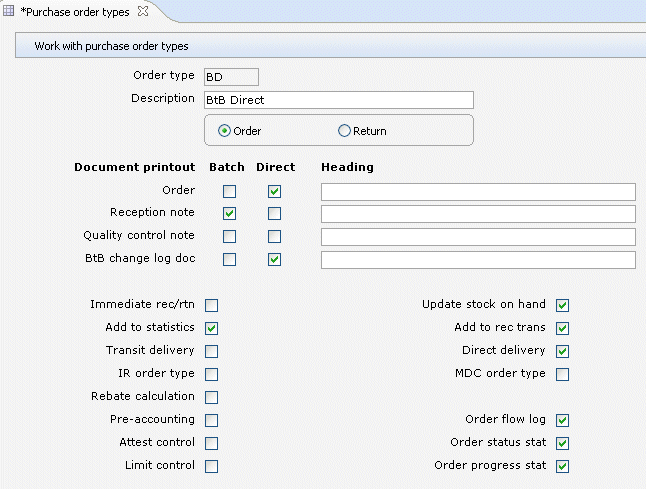Enable Immediate rec/rtn checkbox
The height and width of the screenshot is (489, 646).
tap(212, 306)
